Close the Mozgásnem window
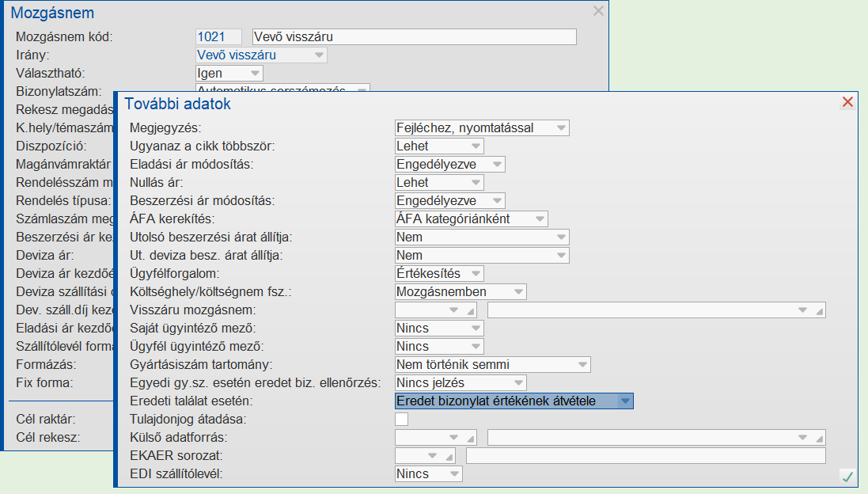This screenshot has width=868, height=494. tap(598, 11)
